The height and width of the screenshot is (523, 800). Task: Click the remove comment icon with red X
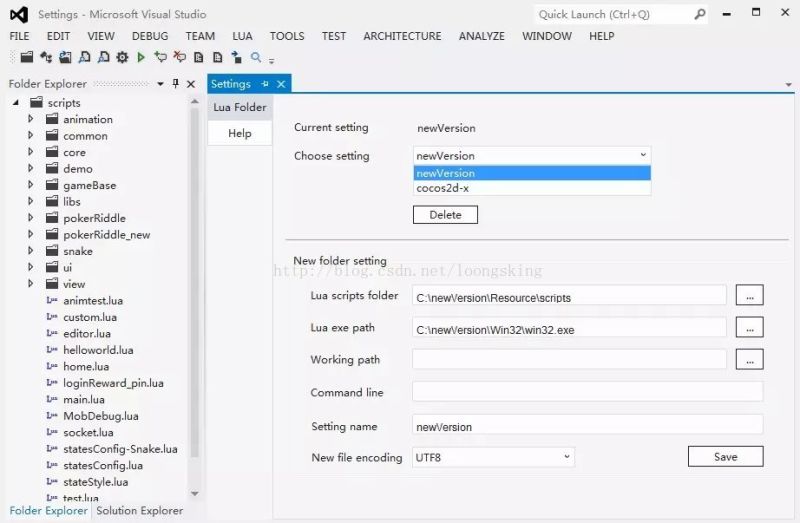tap(180, 57)
